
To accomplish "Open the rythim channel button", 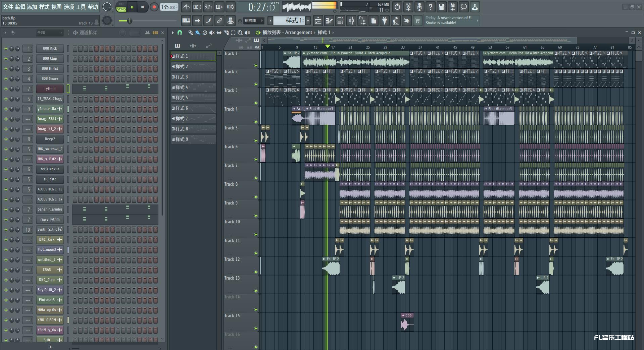I will [x=50, y=89].
